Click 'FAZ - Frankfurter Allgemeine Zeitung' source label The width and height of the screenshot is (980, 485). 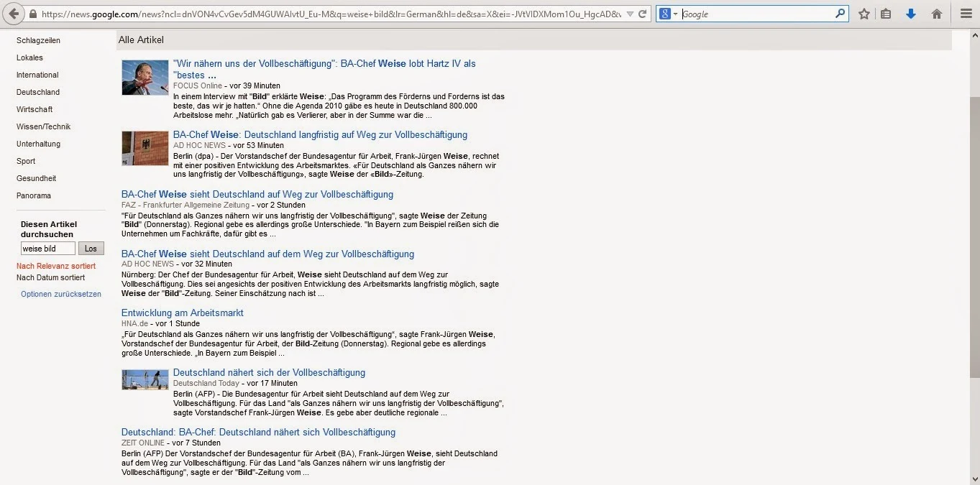186,205
